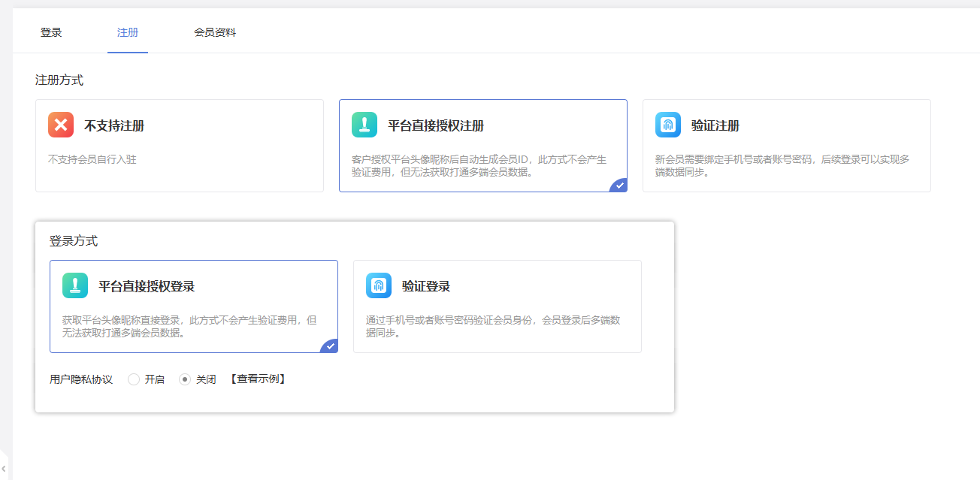Select the 注册 tab
Image resolution: width=980 pixels, height=480 pixels.
pyautogui.click(x=128, y=32)
